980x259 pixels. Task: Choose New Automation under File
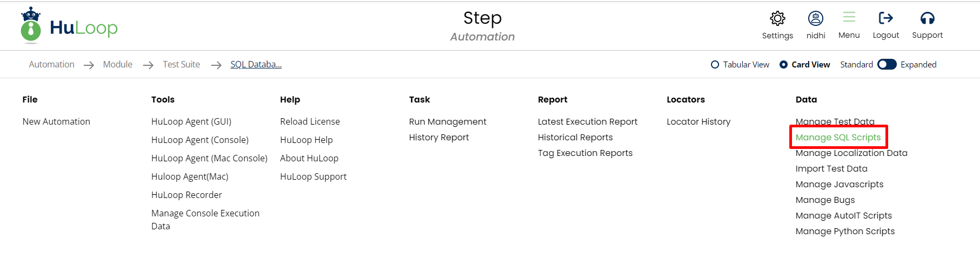[x=56, y=122]
